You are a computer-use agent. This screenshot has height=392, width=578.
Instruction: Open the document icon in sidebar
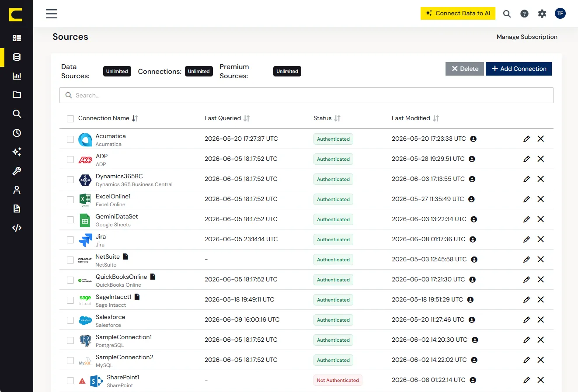pyautogui.click(x=17, y=208)
